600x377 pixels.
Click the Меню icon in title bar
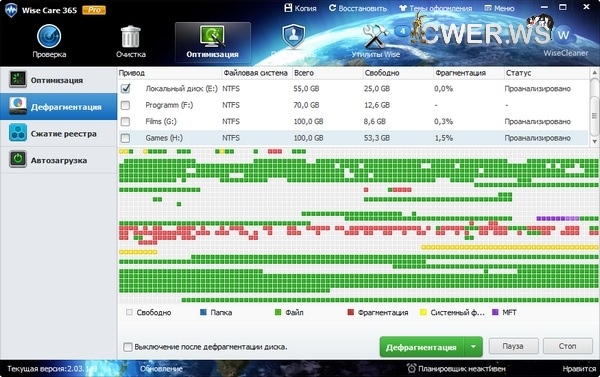[488, 8]
